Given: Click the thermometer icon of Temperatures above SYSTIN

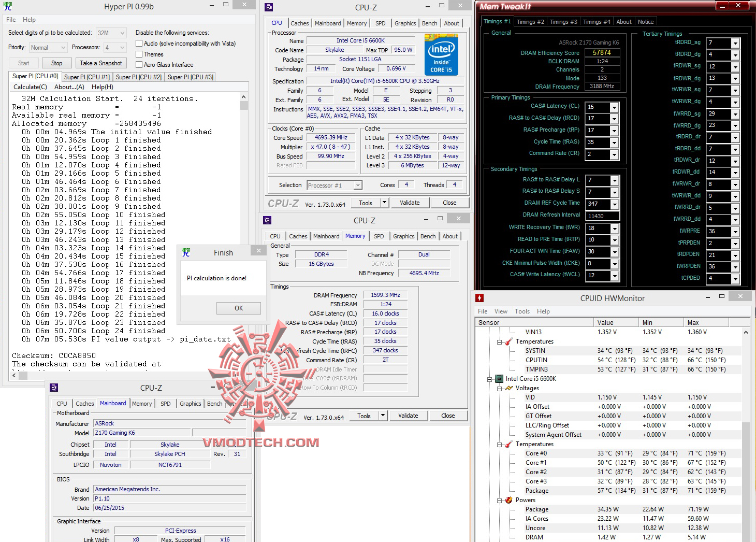Looking at the screenshot, I should click(509, 341).
